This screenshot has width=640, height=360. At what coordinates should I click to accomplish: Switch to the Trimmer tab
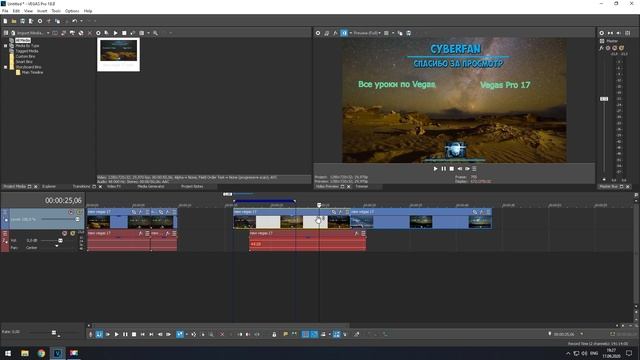point(362,187)
